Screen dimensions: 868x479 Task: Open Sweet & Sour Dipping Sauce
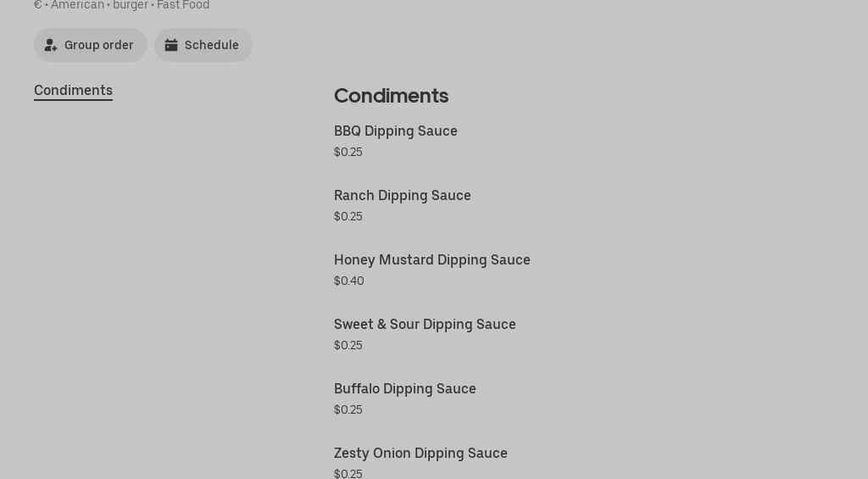425,324
